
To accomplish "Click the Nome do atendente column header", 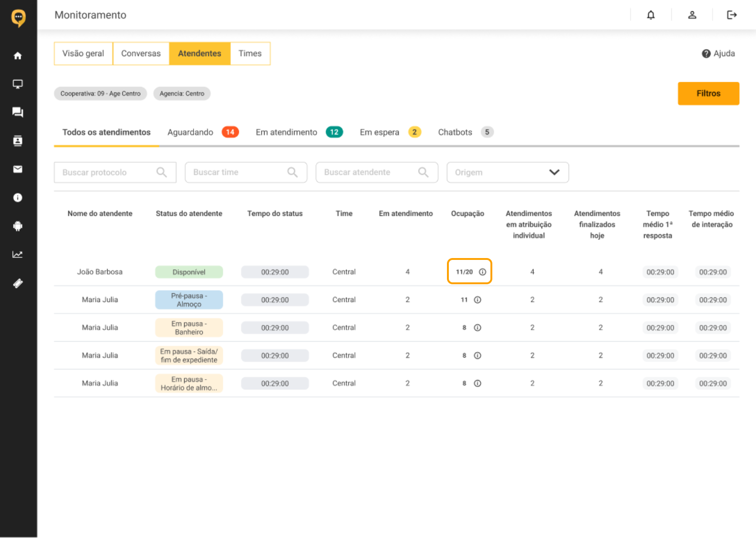I will (x=100, y=214).
